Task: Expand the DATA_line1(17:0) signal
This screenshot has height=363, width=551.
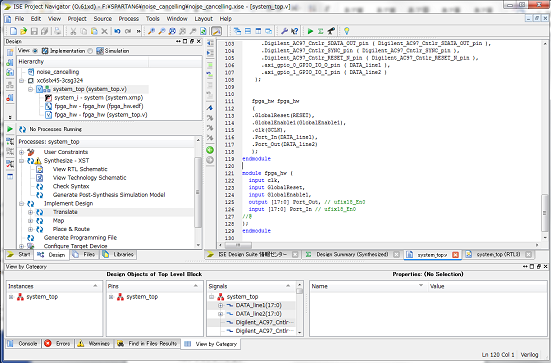Action: coord(221,305)
